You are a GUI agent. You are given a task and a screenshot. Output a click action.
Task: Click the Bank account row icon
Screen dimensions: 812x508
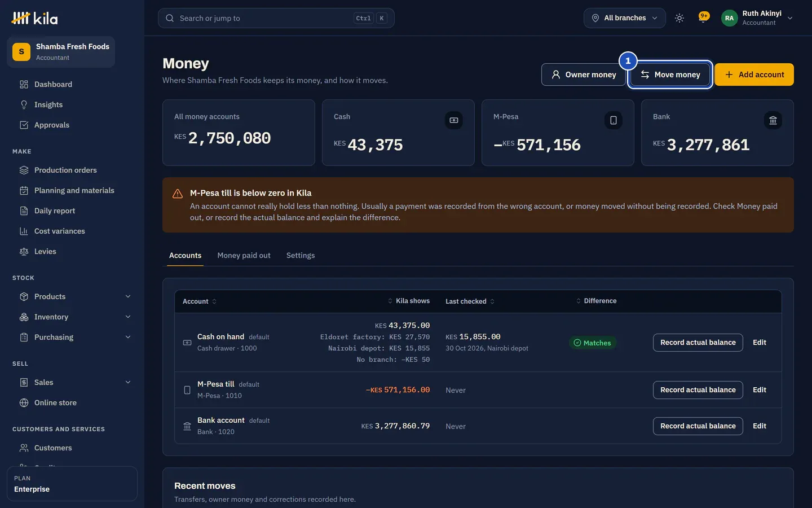pos(187,426)
